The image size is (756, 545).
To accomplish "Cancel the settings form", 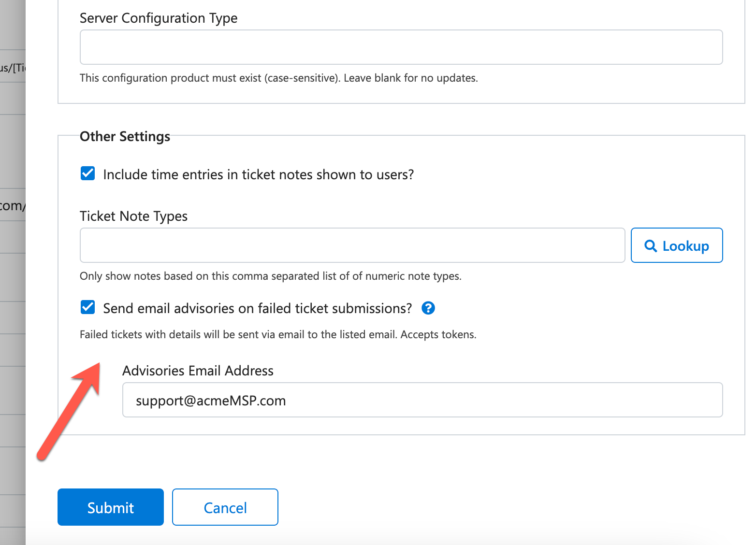I will point(225,507).
